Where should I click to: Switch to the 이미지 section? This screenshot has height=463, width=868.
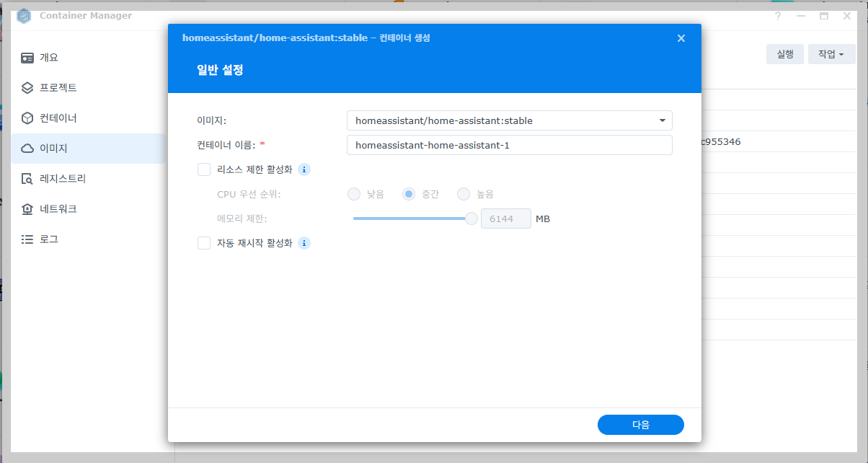pos(88,149)
